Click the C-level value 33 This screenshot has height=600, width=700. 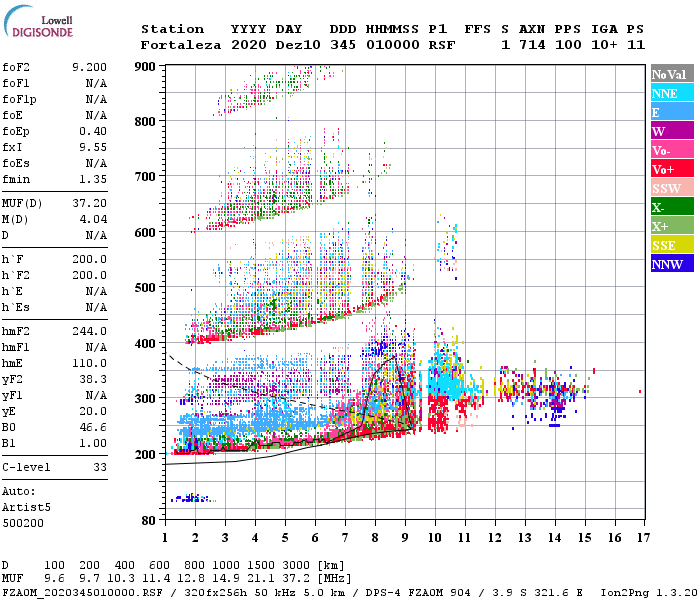coord(100,467)
